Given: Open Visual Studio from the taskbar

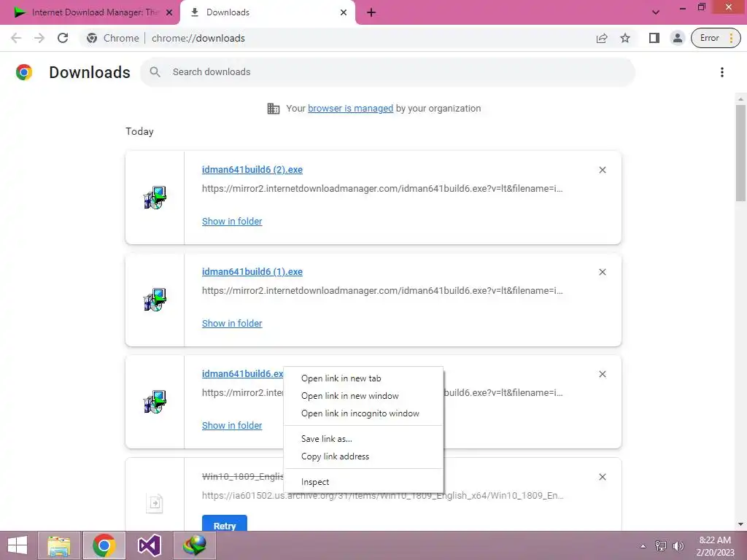Looking at the screenshot, I should (x=149, y=545).
